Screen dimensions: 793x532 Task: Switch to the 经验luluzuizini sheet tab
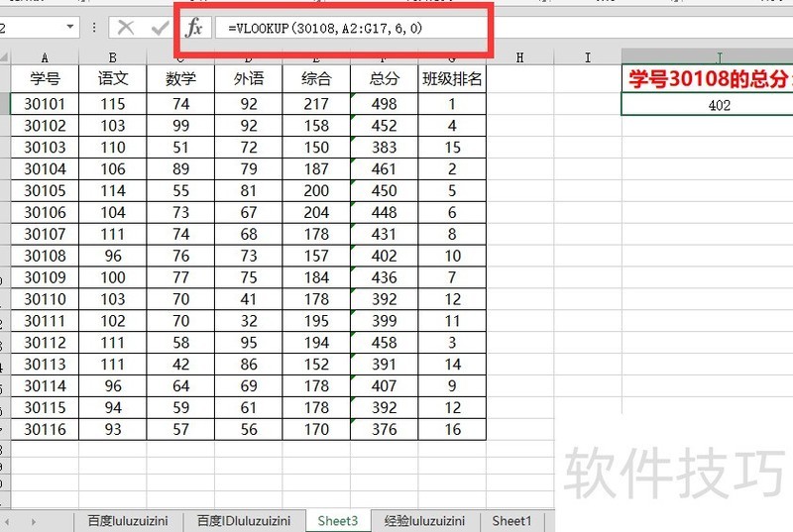(424, 521)
